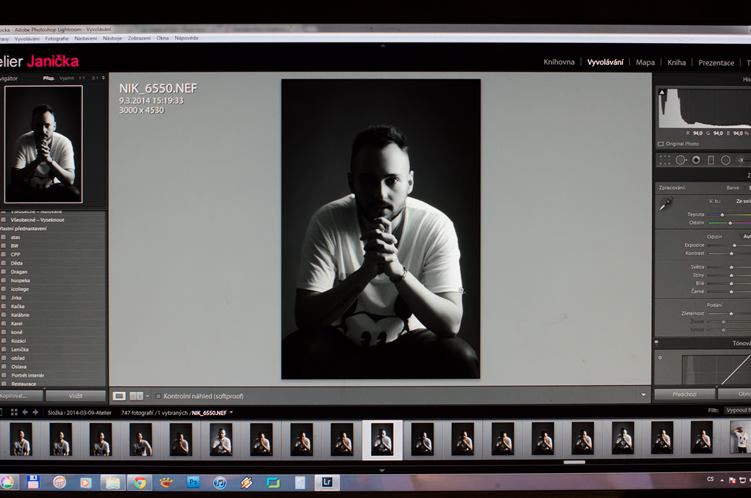Select the Crop Overlay tool icon
Viewport: 751px width, 498px height.
pyautogui.click(x=664, y=160)
